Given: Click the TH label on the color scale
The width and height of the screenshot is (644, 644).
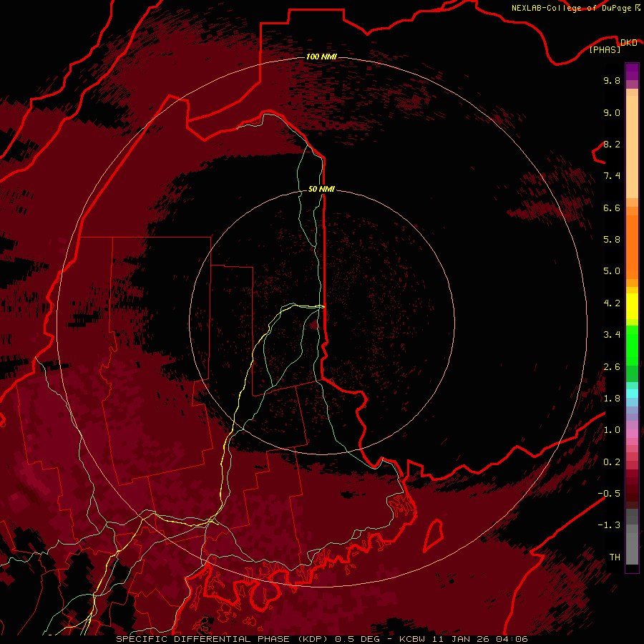Looking at the screenshot, I should pyautogui.click(x=615, y=557).
